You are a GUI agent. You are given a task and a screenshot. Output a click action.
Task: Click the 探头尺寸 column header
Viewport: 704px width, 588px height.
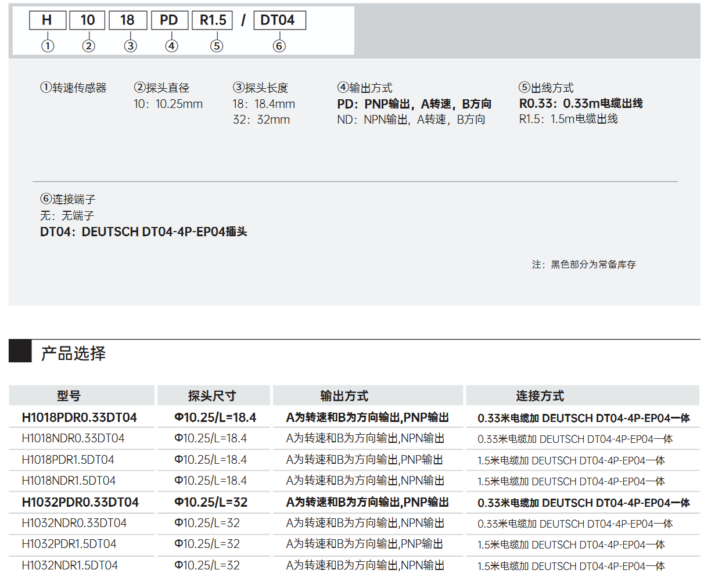[212, 396]
